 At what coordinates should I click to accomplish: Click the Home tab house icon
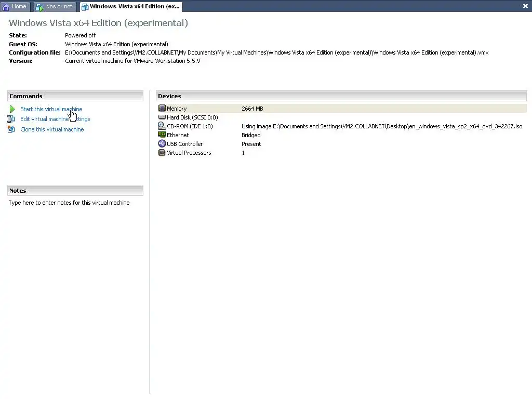click(6, 7)
